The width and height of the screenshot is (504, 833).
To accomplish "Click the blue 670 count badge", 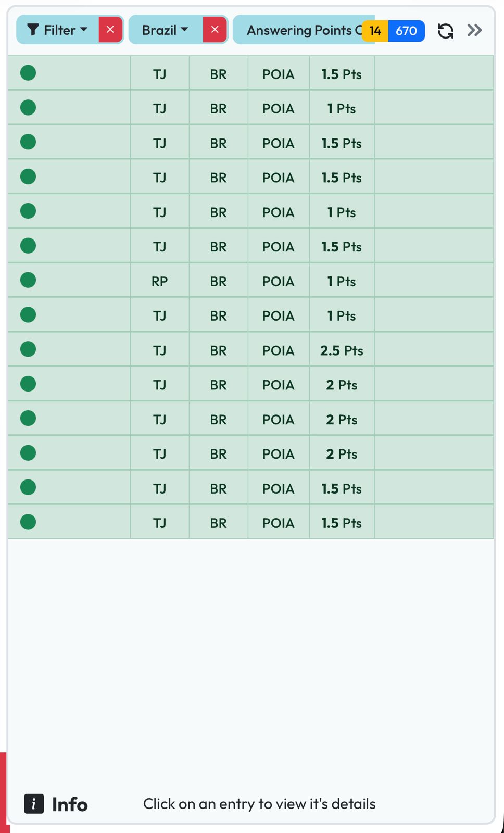I will pos(406,31).
